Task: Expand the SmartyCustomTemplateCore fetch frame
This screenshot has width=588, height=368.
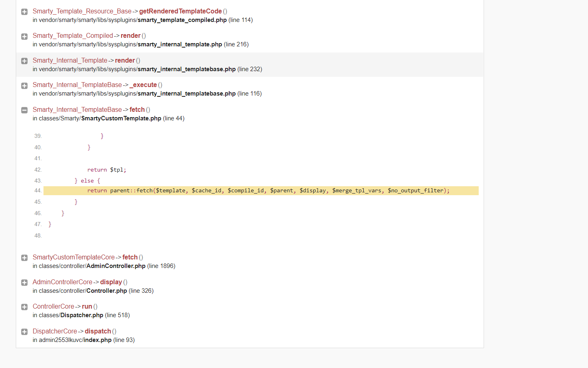Action: point(24,258)
